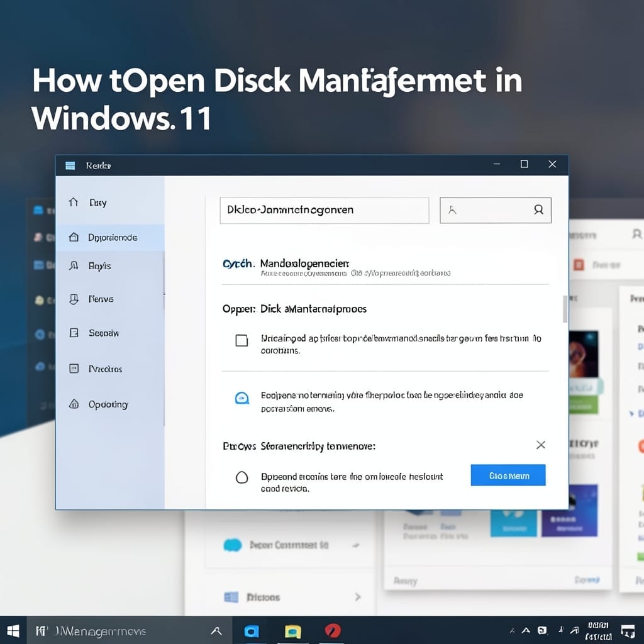The image size is (644, 644).
Task: Click the badge icon beside Fienvs
Action: (74, 299)
